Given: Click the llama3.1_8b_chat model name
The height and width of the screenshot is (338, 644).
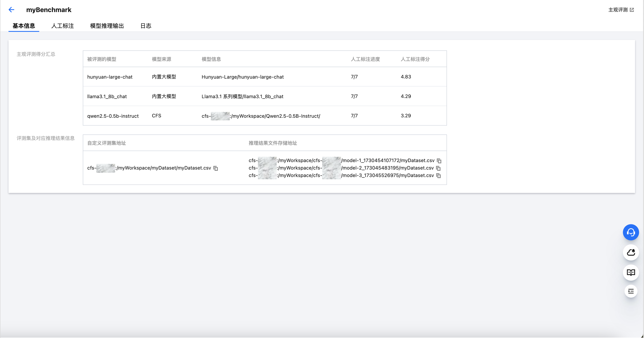Looking at the screenshot, I should tap(107, 97).
